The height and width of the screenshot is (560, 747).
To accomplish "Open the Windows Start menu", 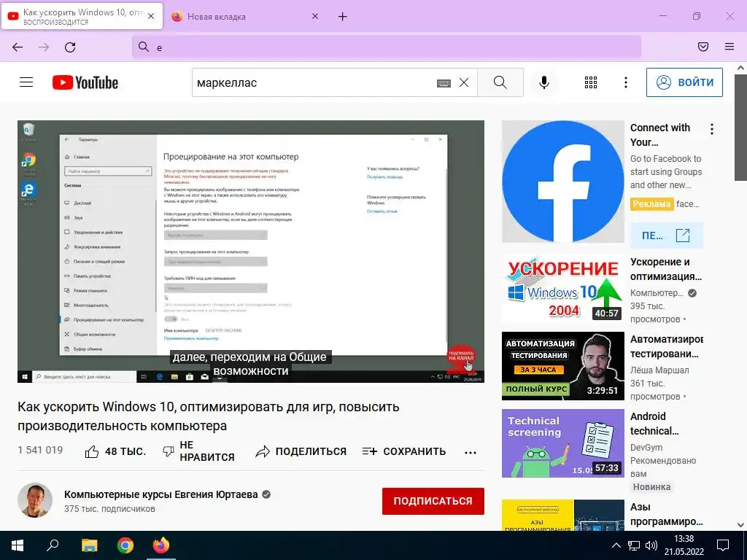I will point(18,545).
